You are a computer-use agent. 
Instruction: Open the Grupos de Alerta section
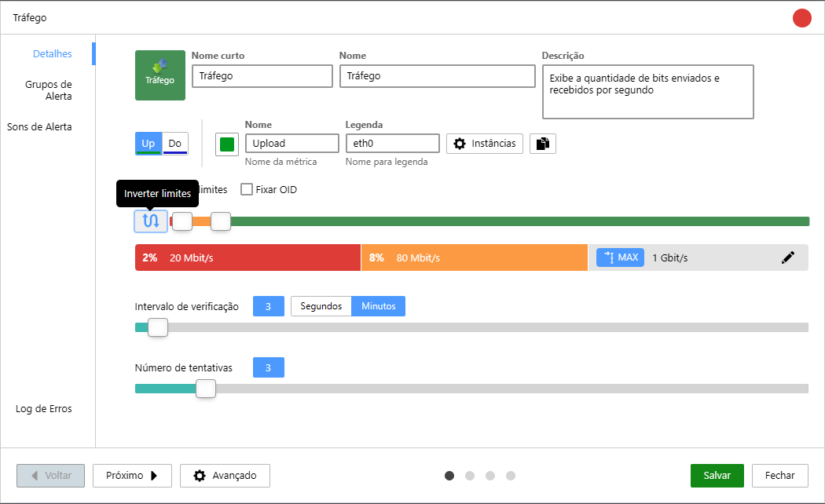point(48,90)
